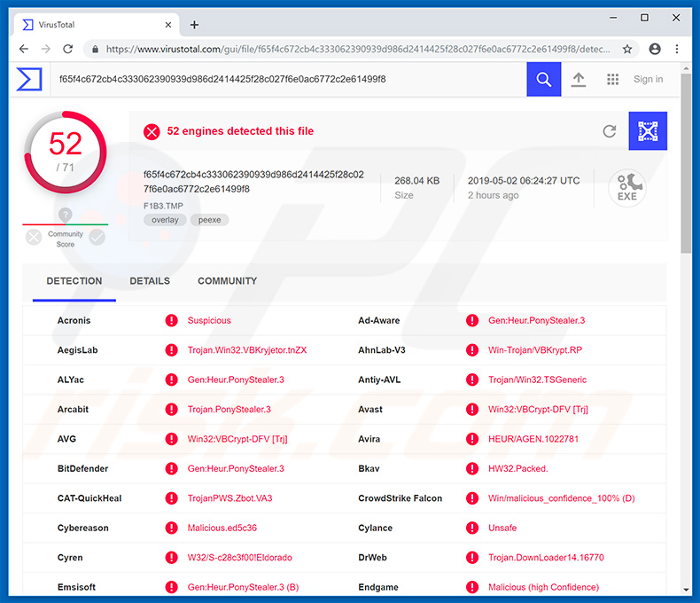Click 'HEUR/AGEN.1022781' Avira result
This screenshot has width=700, height=603.
coord(533,439)
